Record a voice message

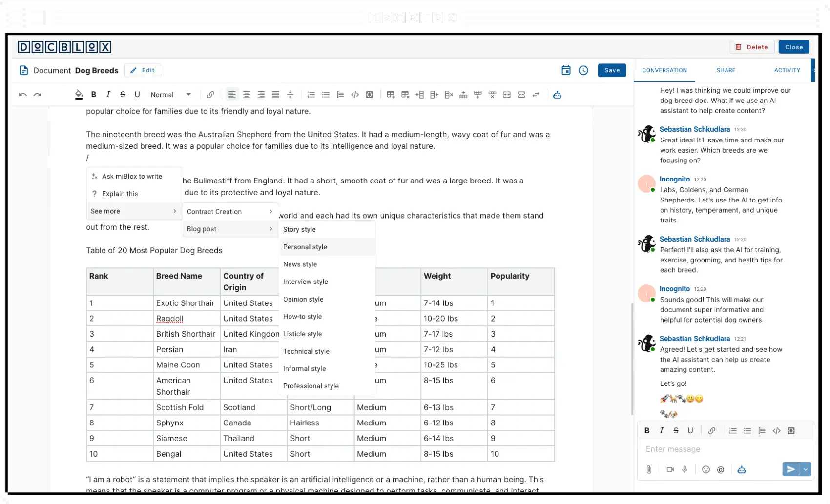(x=685, y=469)
